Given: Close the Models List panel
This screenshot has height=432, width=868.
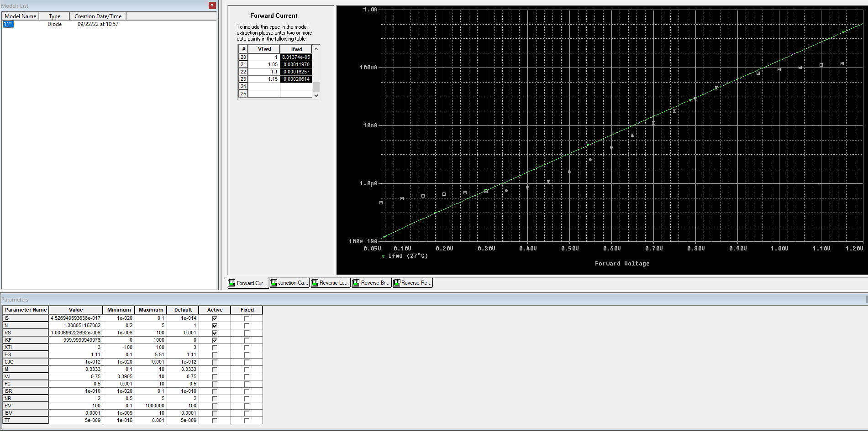Looking at the screenshot, I should point(212,5).
